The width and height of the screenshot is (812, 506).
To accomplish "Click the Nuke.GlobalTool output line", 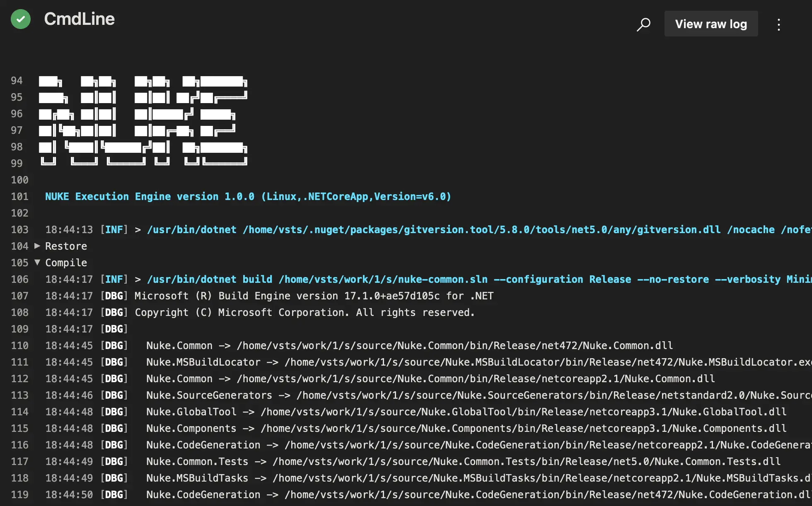I will (466, 412).
